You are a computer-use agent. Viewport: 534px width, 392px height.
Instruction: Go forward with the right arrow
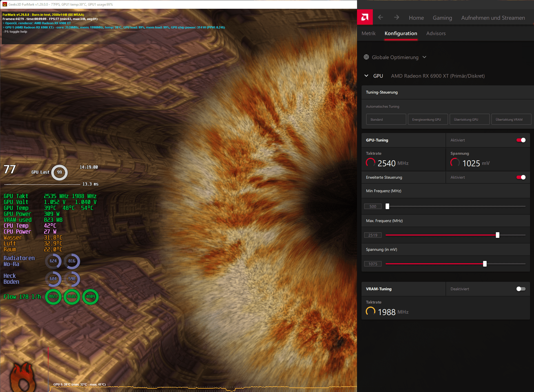pyautogui.click(x=396, y=17)
